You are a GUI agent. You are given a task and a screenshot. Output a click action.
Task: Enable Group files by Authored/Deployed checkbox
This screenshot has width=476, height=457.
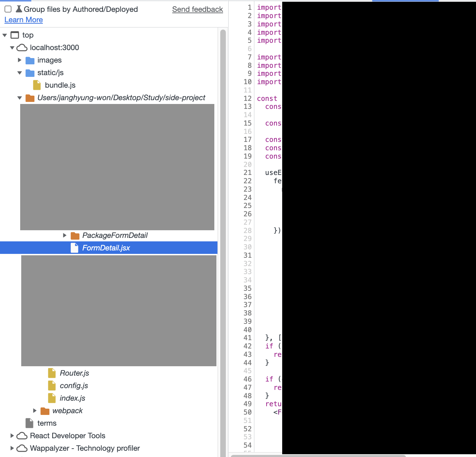tap(8, 9)
